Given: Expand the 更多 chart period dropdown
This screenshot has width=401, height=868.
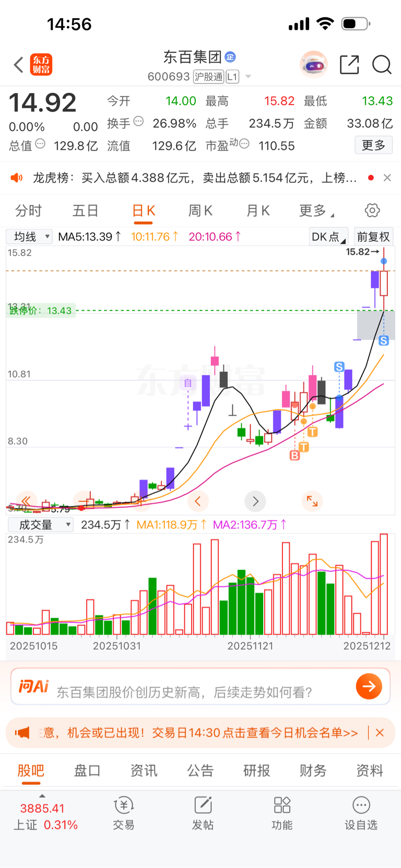Looking at the screenshot, I should (316, 210).
